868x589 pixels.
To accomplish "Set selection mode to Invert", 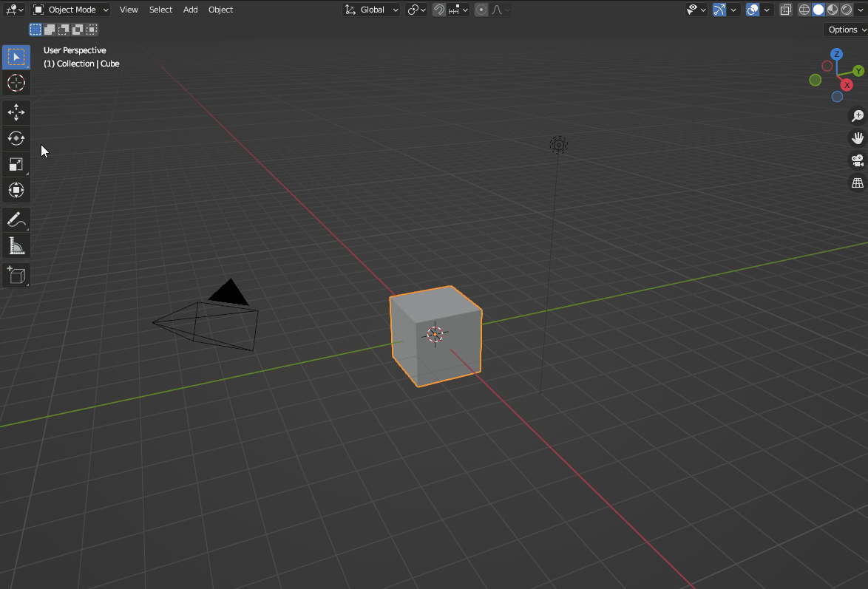I will pos(78,30).
